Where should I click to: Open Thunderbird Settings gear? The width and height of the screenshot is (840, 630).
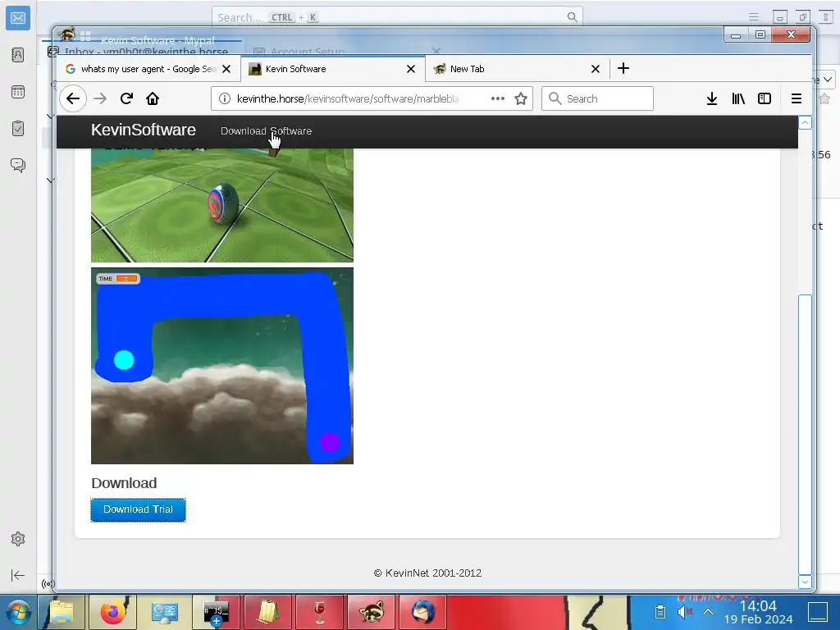[x=18, y=539]
